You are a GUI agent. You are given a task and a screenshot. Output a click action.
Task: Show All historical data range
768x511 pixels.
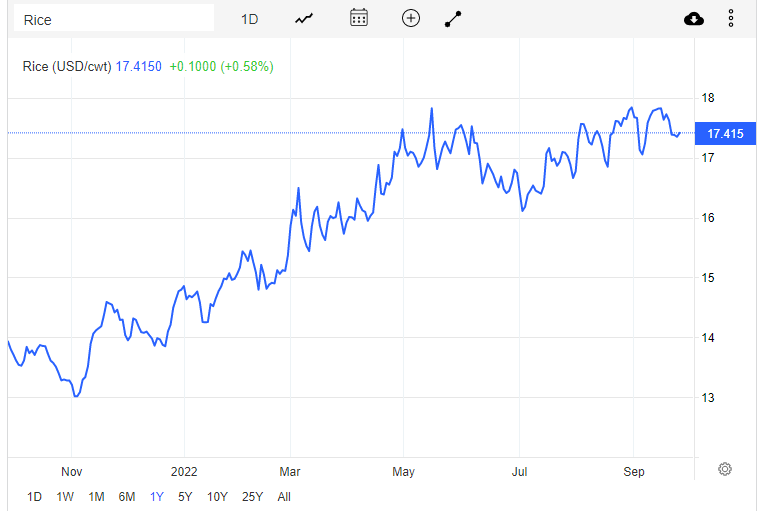[x=284, y=497]
